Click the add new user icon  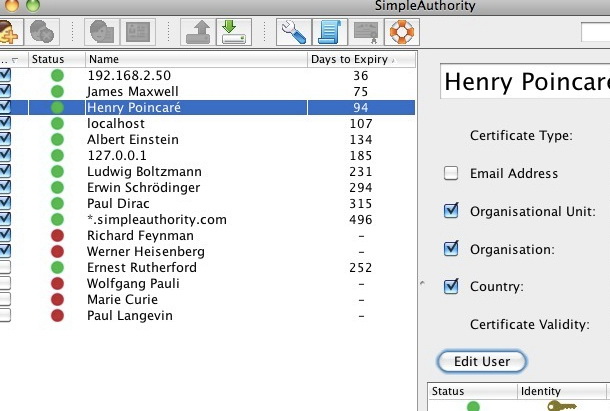pyautogui.click(x=10, y=32)
